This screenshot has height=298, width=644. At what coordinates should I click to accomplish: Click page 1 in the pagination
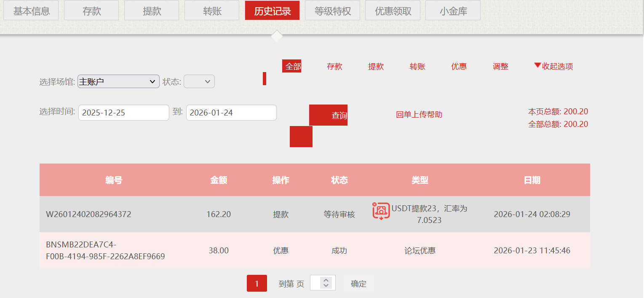pos(257,283)
